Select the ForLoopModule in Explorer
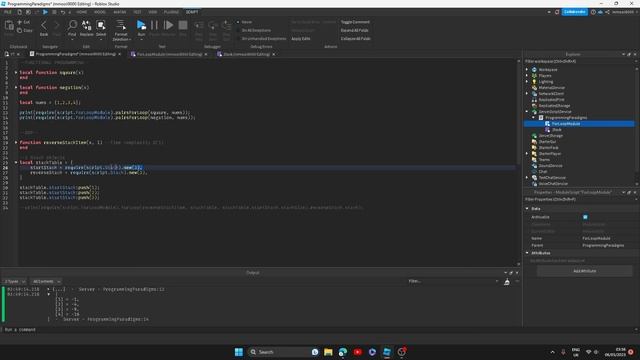 [x=566, y=124]
